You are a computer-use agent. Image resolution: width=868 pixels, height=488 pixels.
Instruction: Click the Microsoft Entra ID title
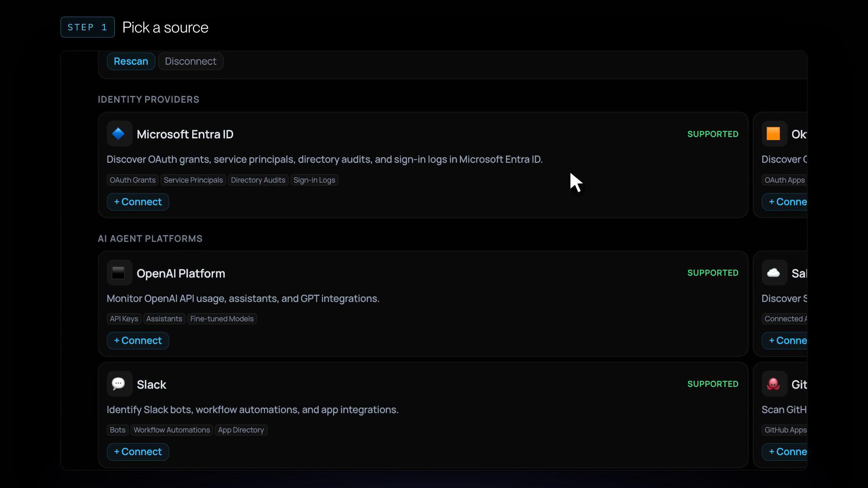(x=185, y=134)
